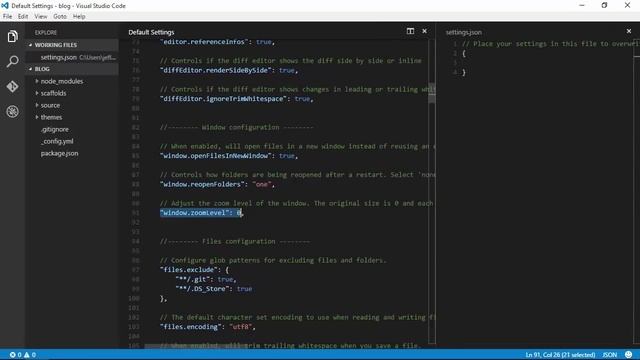This screenshot has width=640, height=360.
Task: Split the Default Settings editor
Action: [x=410, y=31]
